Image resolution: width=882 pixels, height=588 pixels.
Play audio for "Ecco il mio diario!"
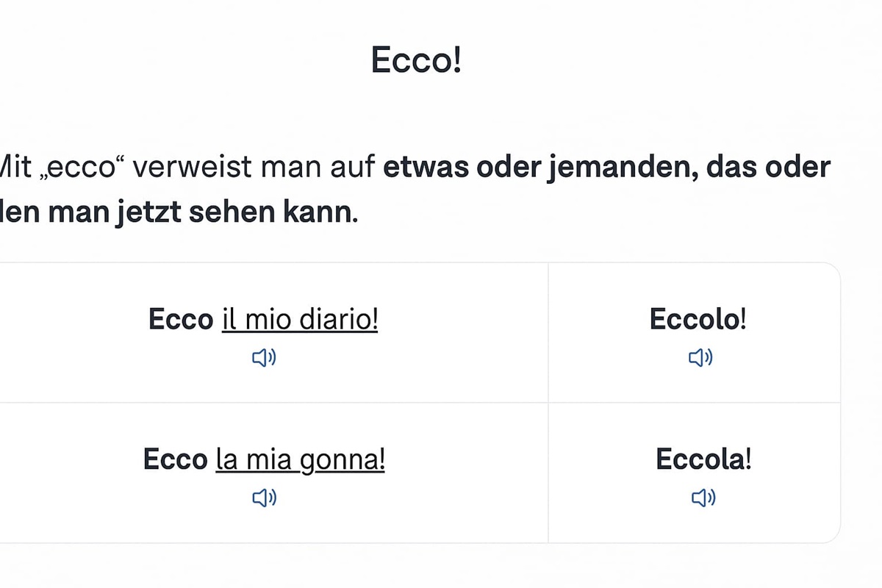coord(264,358)
